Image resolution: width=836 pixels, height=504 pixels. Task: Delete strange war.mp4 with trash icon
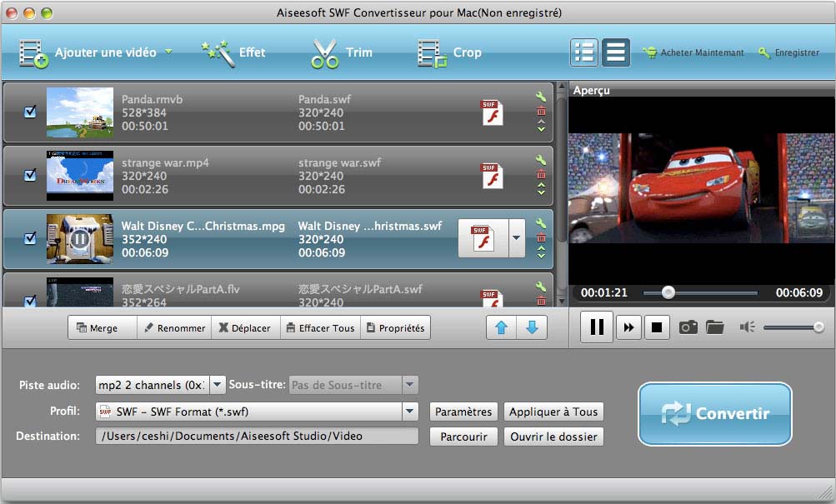click(x=541, y=174)
